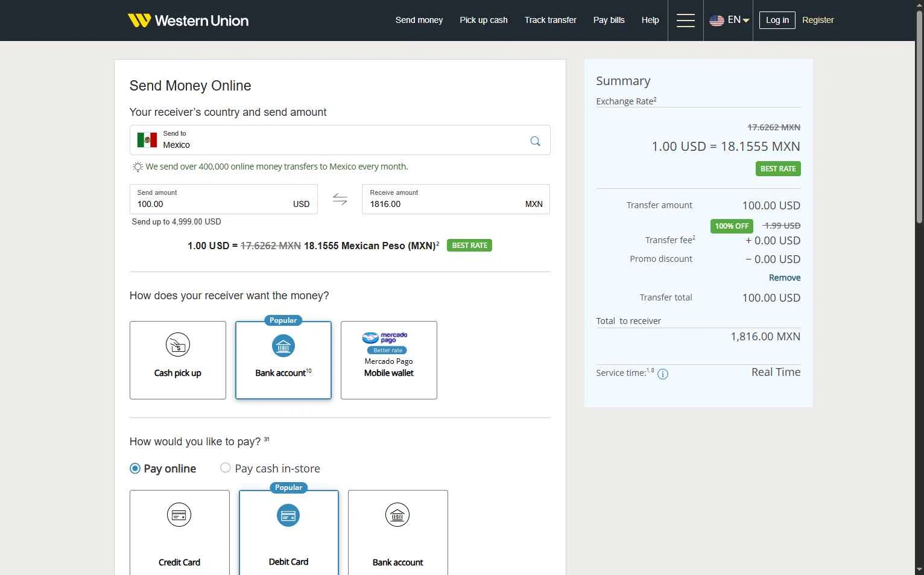Click the 'Send up to 4,999.00 USD' text
The image size is (924, 575).
[x=177, y=221]
